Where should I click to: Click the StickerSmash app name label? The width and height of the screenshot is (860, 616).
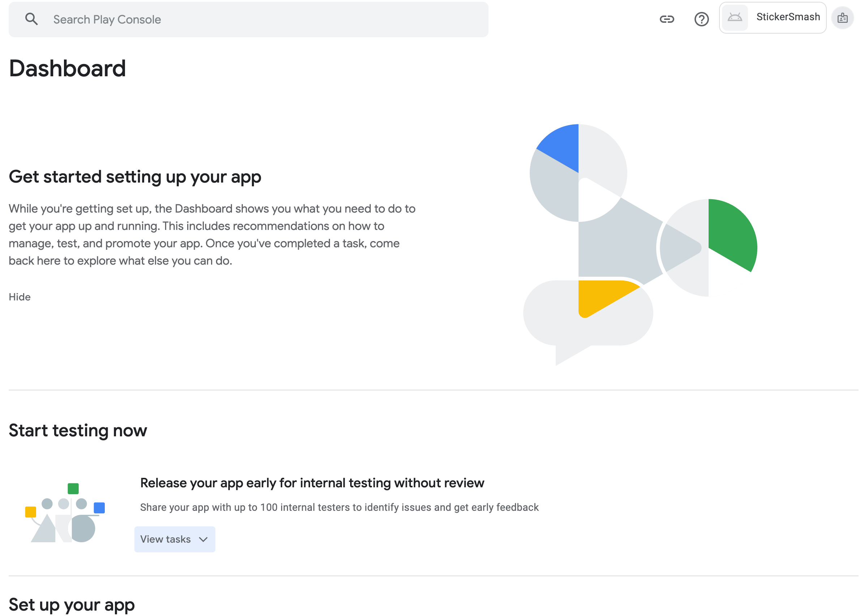787,17
